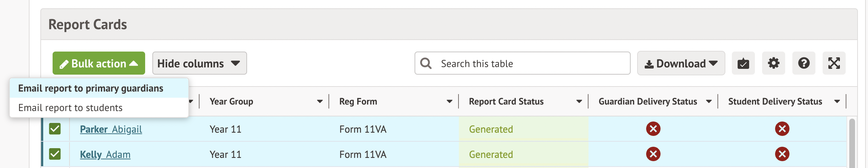Open Report Card Status column arrow
Viewport: 868px width, 168px height.
(x=579, y=102)
